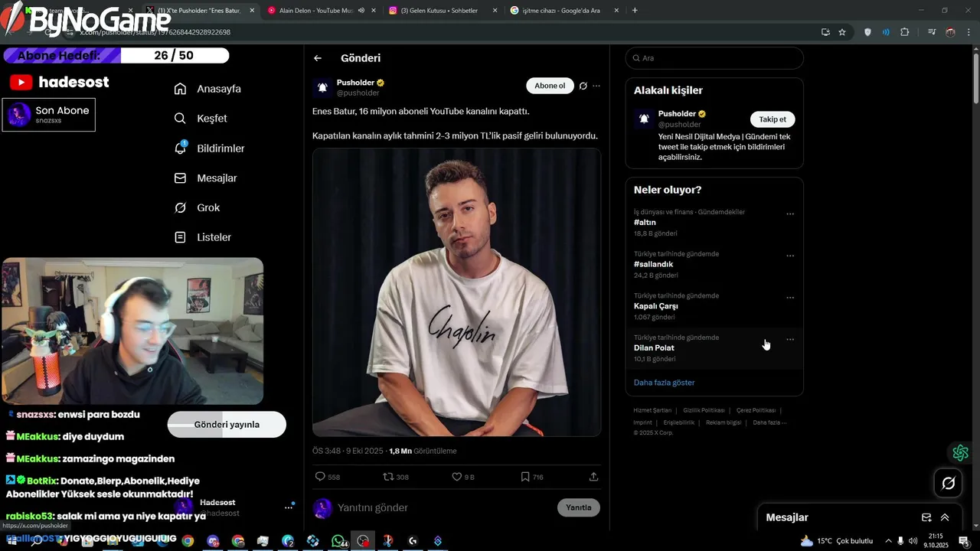This screenshot has width=980, height=551.
Task: Open Keşfet in the X sidebar
Action: pyautogui.click(x=201, y=119)
